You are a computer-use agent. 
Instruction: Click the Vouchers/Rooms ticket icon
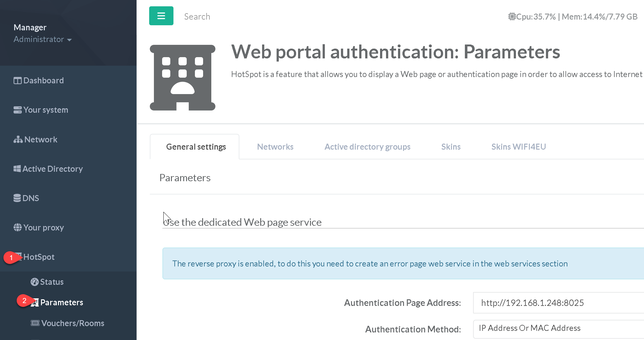(35, 323)
